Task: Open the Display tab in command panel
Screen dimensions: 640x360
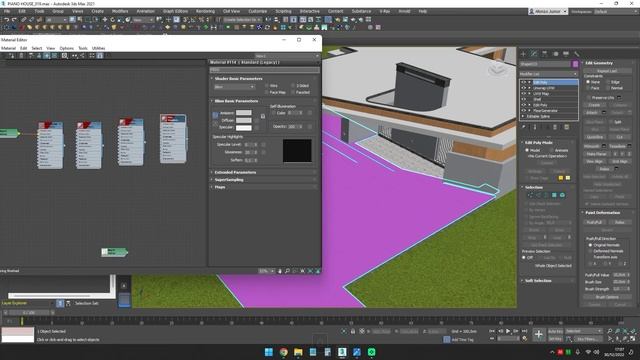Action: pyautogui.click(x=566, y=54)
